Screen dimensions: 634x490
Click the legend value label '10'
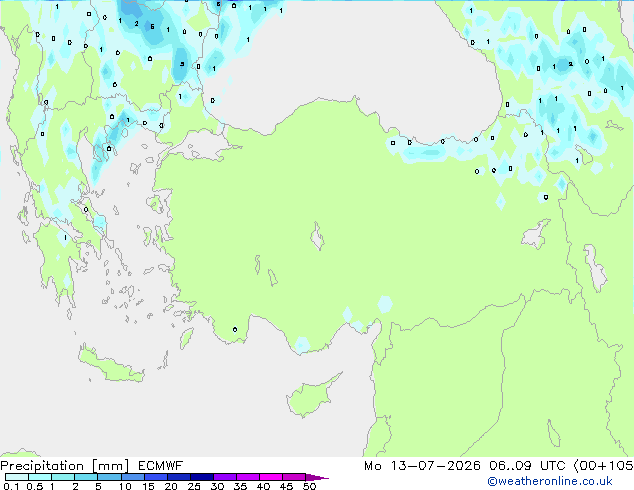point(125,486)
